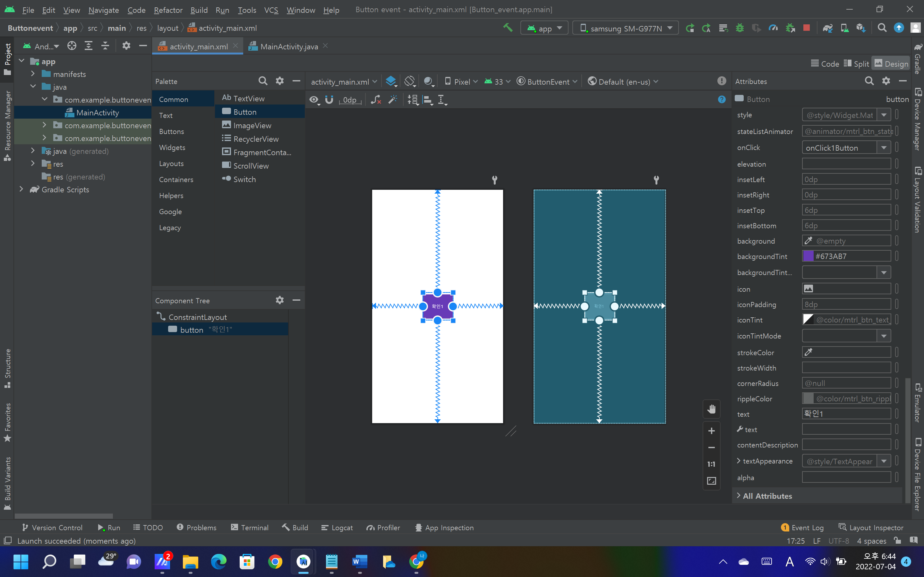Click the Clear Constraints icon

(x=376, y=100)
